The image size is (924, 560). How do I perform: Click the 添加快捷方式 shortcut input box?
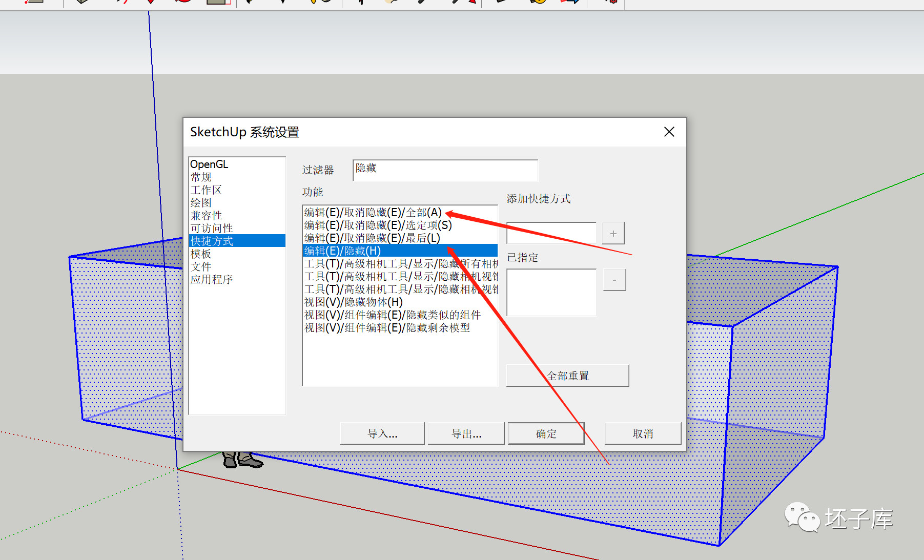(x=551, y=233)
